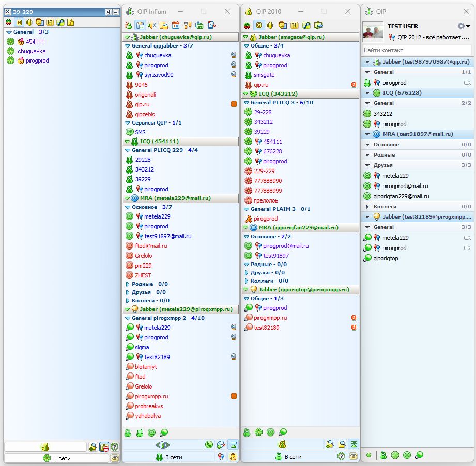
Task: Click find/add contact icon in QIP Infium bottom bar
Action: pos(221,445)
